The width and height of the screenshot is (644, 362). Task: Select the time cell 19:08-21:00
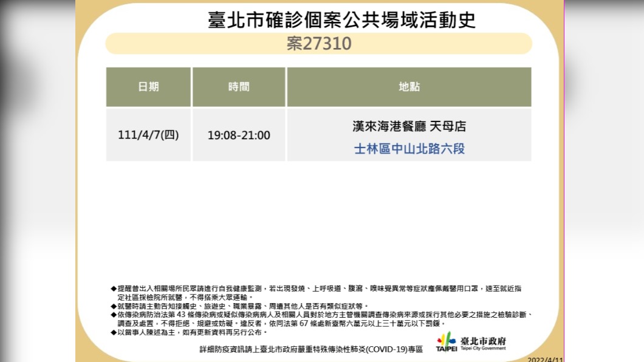(x=239, y=135)
